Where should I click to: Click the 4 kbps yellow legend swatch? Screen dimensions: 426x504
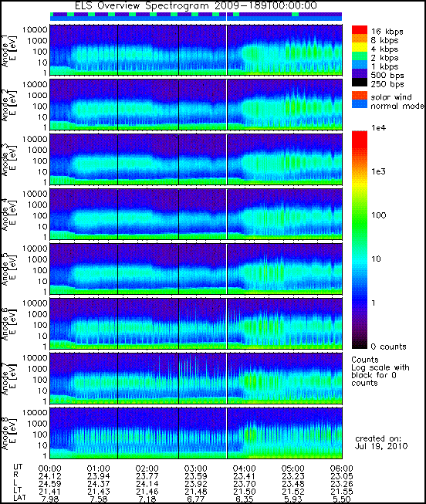click(360, 47)
